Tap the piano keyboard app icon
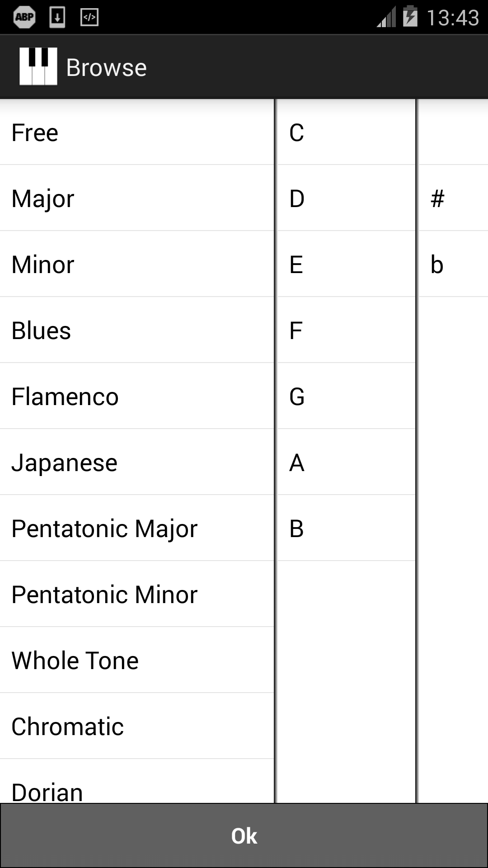 click(x=38, y=66)
